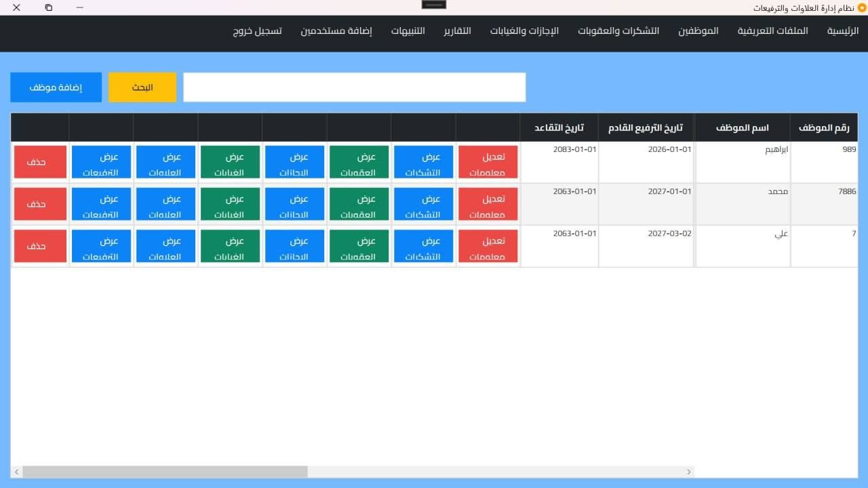Image resolution: width=868 pixels, height=488 pixels.
Task: Click حذف to delete employee 7886
Action: click(x=40, y=204)
